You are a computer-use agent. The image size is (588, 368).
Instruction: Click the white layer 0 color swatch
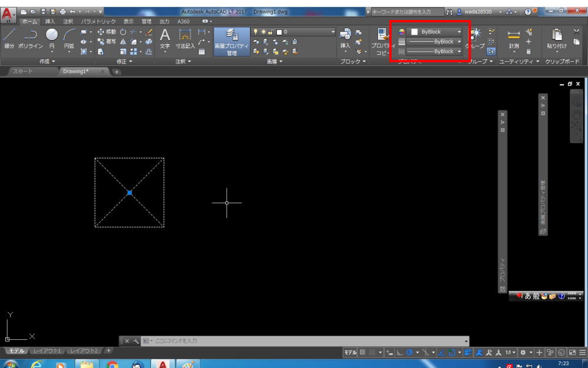click(279, 32)
